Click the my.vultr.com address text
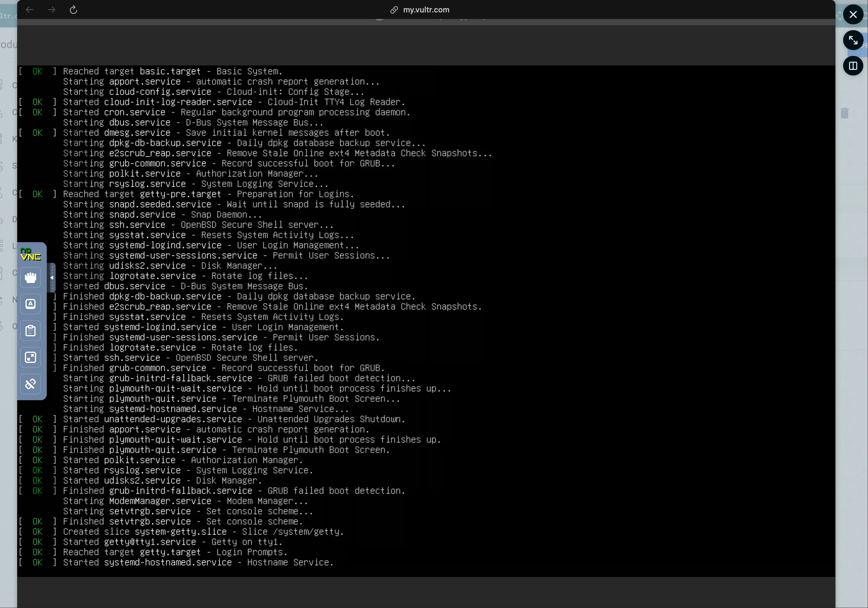This screenshot has width=868, height=608. click(x=426, y=10)
